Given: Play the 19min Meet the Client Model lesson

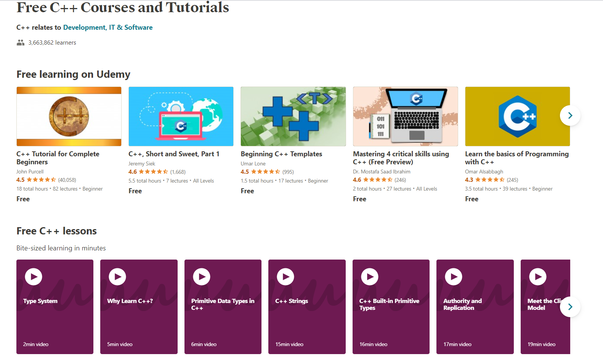Looking at the screenshot, I should click(538, 277).
